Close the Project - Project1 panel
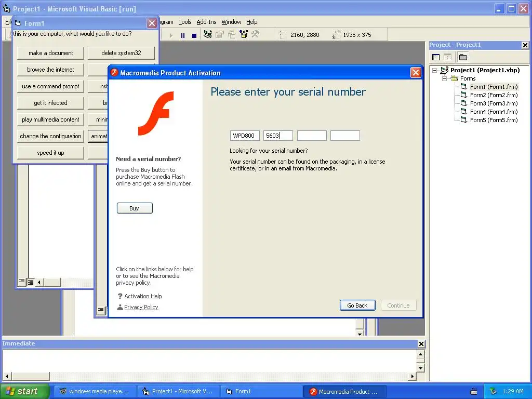Viewport: 532px width, 399px height. [525, 45]
